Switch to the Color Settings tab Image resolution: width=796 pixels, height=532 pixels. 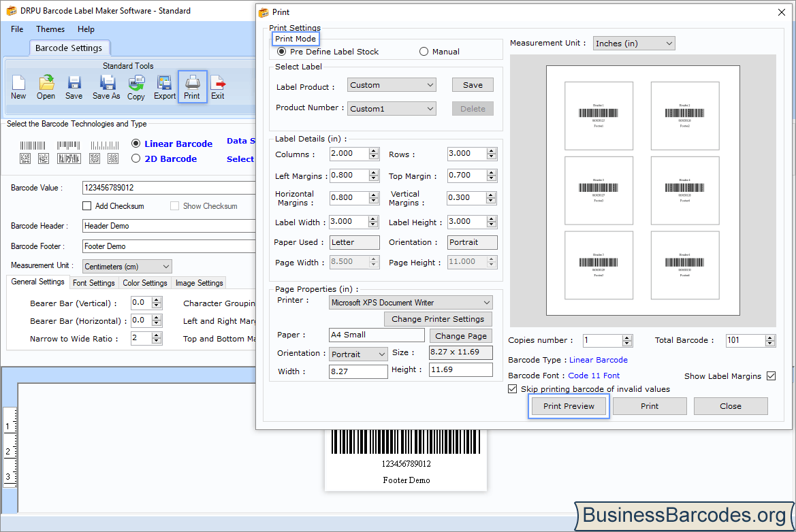[144, 283]
